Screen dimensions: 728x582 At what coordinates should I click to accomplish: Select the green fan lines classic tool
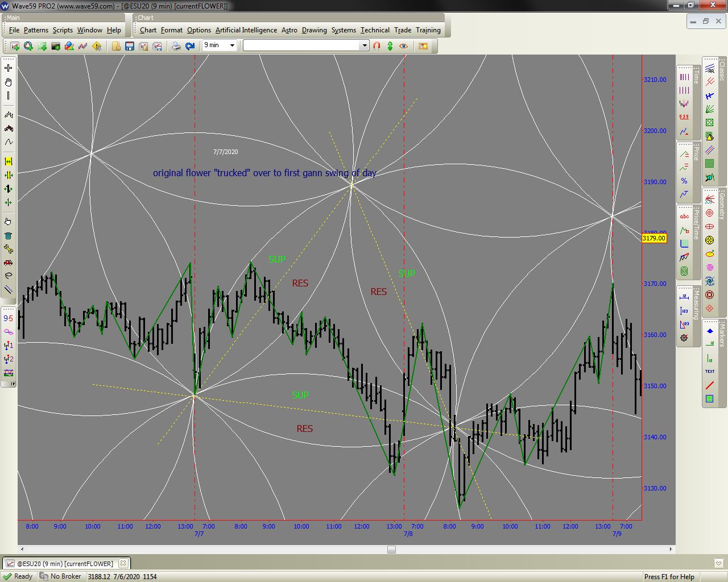click(710, 109)
